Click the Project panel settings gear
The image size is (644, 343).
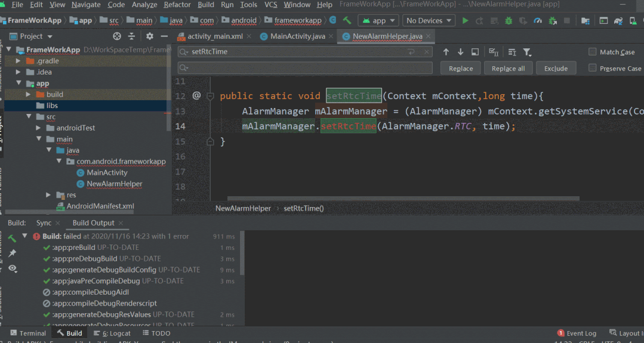pyautogui.click(x=150, y=36)
